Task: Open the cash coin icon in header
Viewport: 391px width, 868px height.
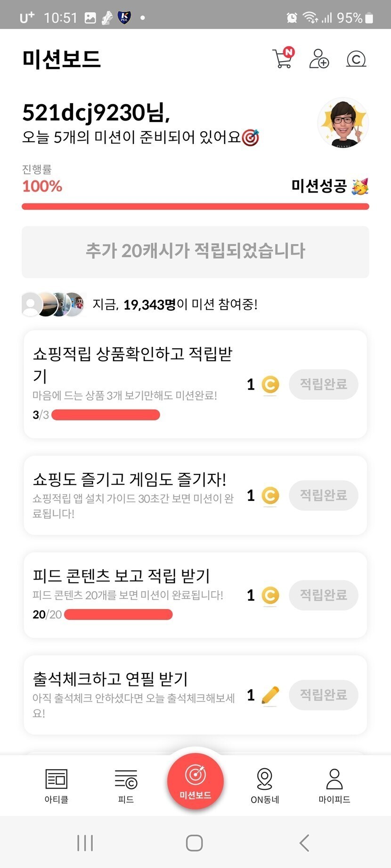Action: click(x=356, y=59)
